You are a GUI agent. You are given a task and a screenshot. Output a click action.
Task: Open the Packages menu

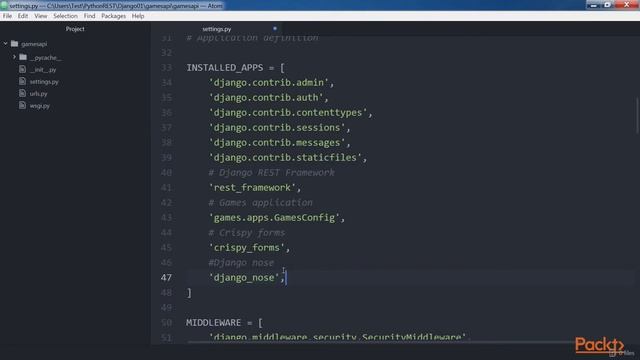coord(113,16)
